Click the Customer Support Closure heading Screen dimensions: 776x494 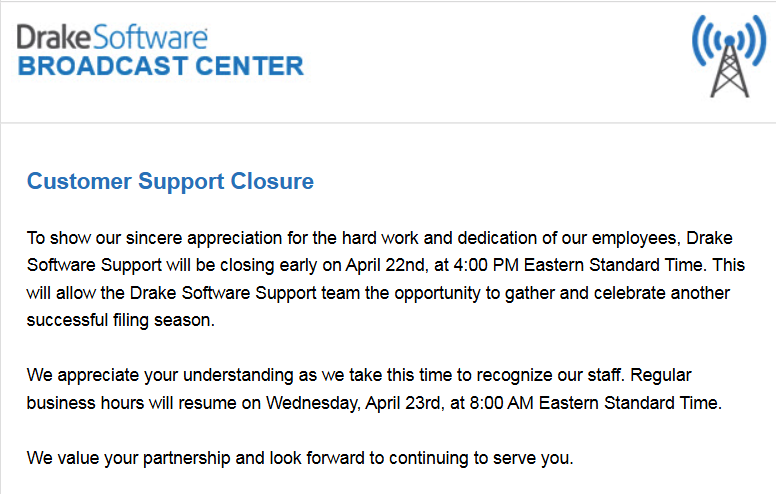(x=170, y=181)
